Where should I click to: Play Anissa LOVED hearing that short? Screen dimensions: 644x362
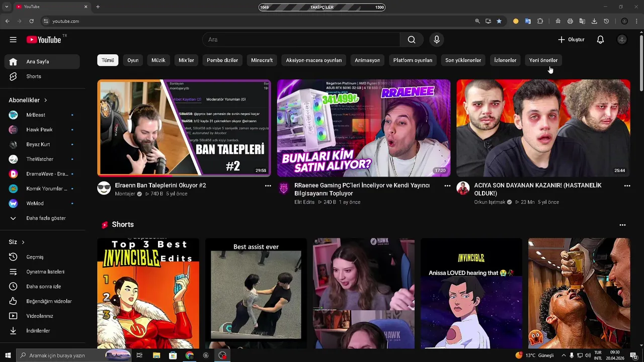pyautogui.click(x=471, y=294)
